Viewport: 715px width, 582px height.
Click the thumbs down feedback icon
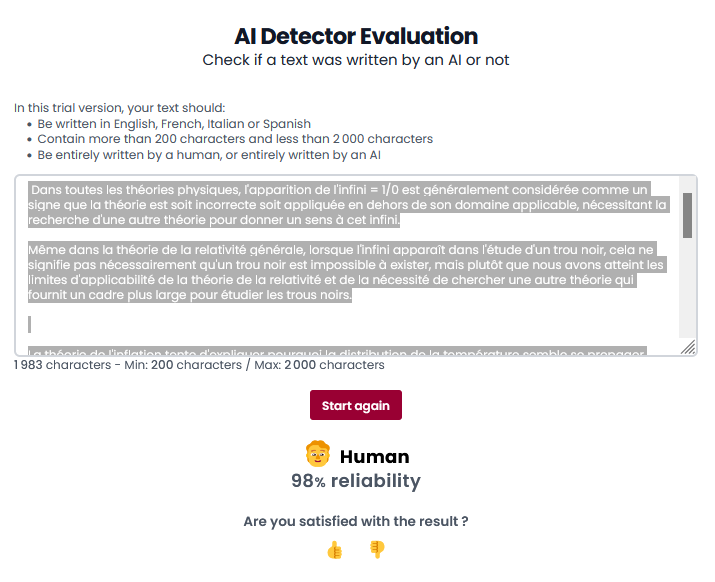click(377, 549)
